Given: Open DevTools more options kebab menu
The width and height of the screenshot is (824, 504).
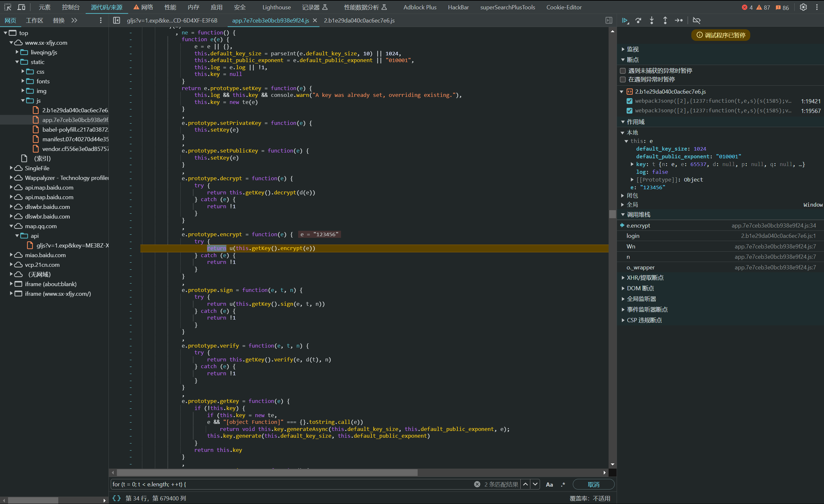Looking at the screenshot, I should pyautogui.click(x=817, y=7).
